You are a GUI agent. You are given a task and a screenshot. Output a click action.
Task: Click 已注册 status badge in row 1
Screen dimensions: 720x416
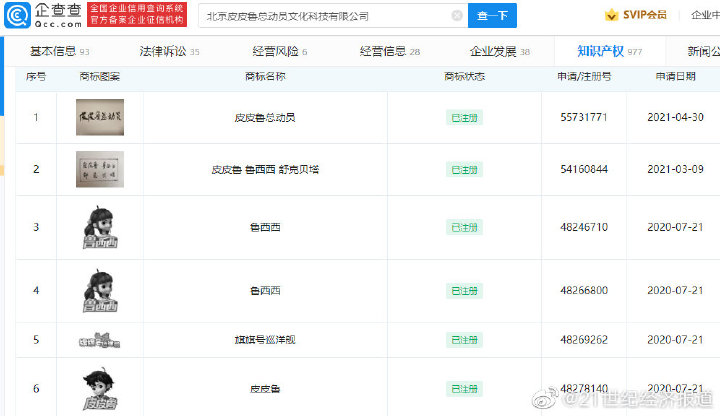[464, 118]
